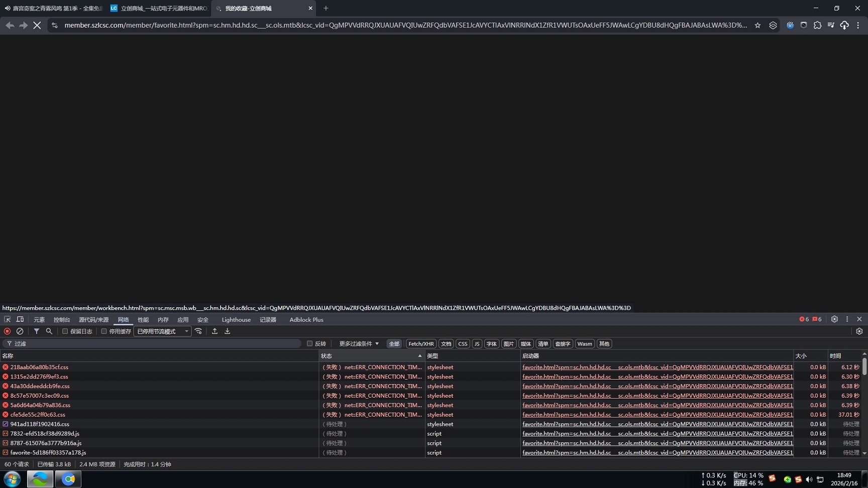Open network conditions wifi icon
This screenshot has width=868, height=488.
tap(199, 331)
